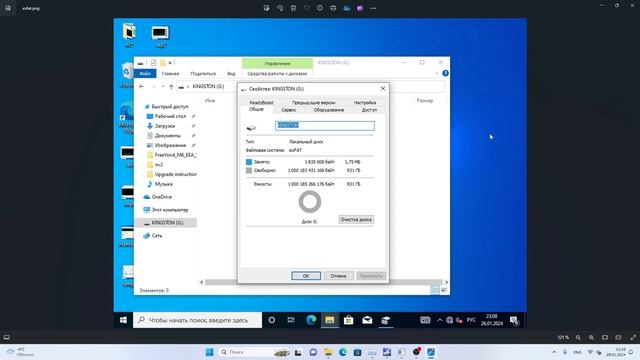The width and height of the screenshot is (640, 360).
Task: Delete the photo with trash icon
Action: click(x=293, y=8)
